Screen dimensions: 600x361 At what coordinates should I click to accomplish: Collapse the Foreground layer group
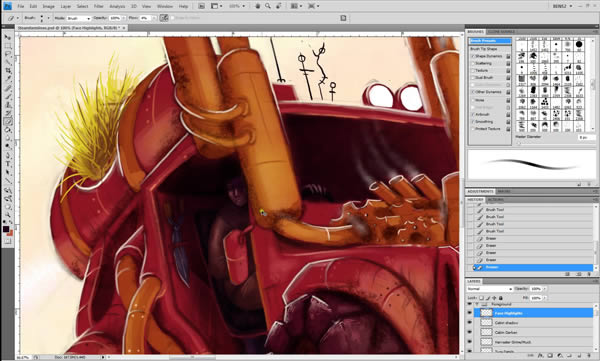tap(478, 304)
